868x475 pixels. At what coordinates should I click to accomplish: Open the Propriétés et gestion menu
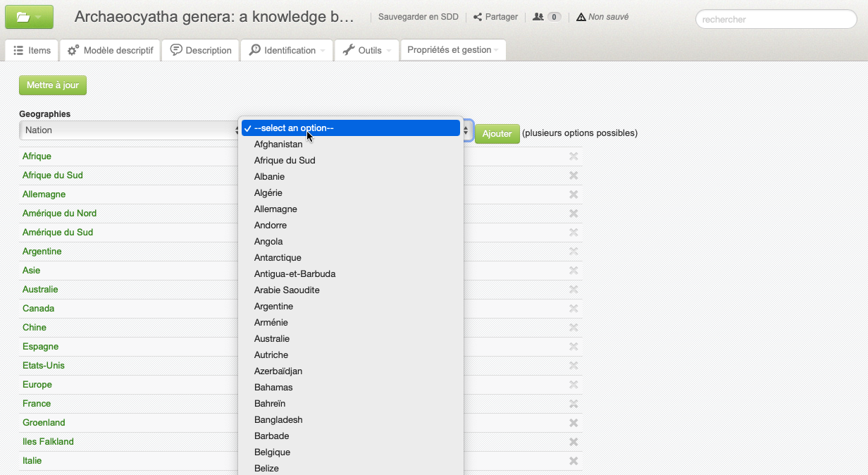[452, 50]
